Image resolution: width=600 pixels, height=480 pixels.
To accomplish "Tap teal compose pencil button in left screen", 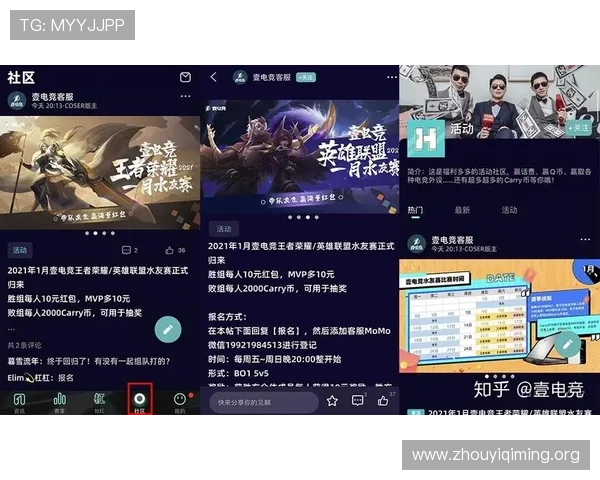I will [168, 330].
